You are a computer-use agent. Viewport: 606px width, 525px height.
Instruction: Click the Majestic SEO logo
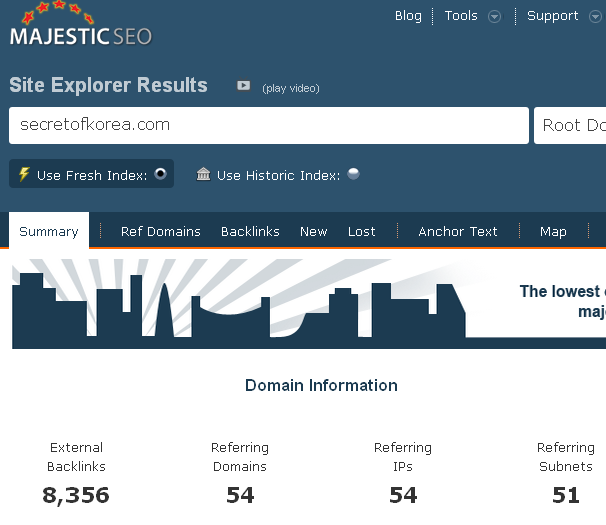[x=81, y=24]
